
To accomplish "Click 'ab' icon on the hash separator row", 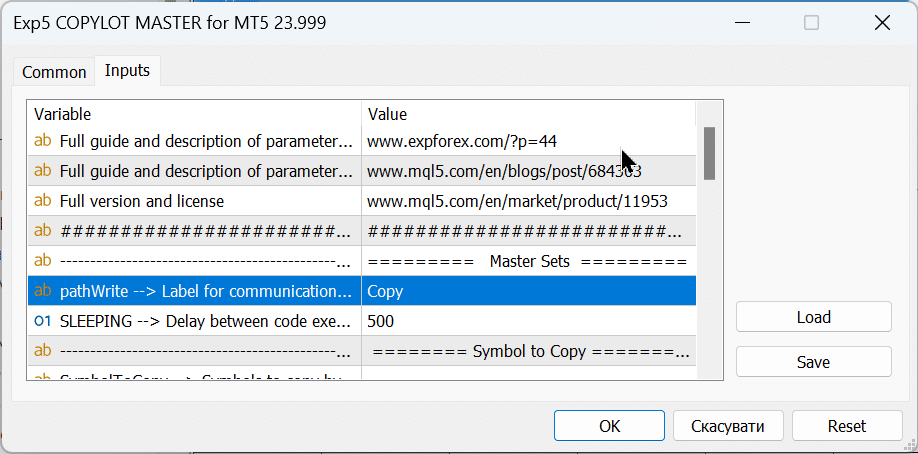I will [x=43, y=231].
